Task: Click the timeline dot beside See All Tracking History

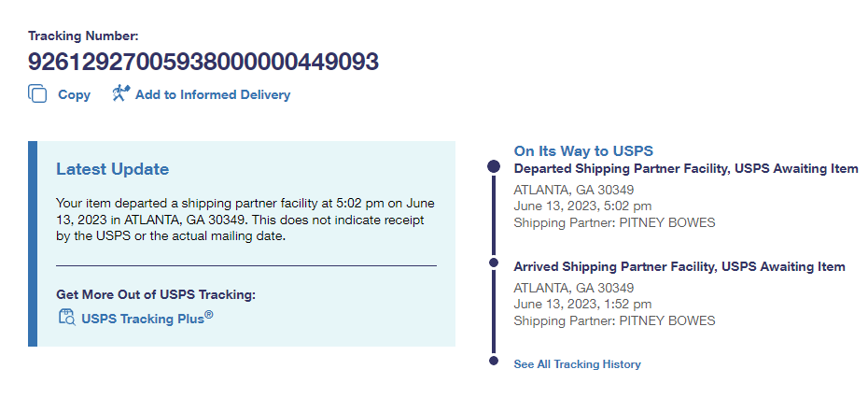Action: [494, 361]
